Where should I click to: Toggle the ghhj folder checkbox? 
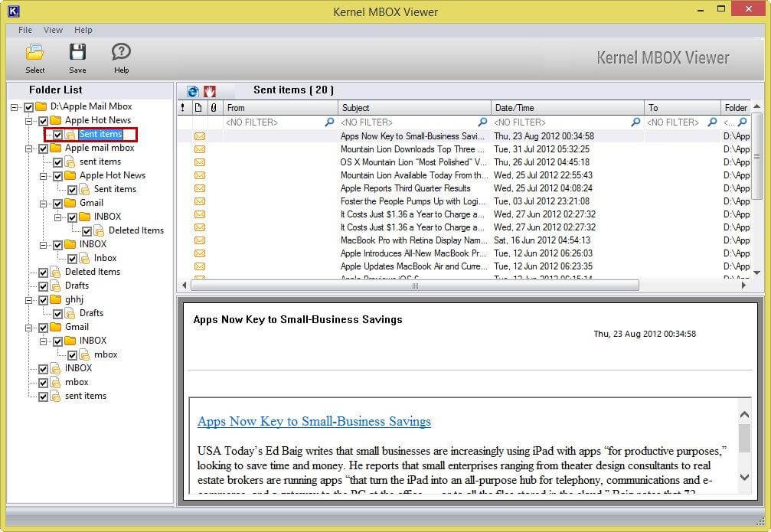(x=44, y=299)
